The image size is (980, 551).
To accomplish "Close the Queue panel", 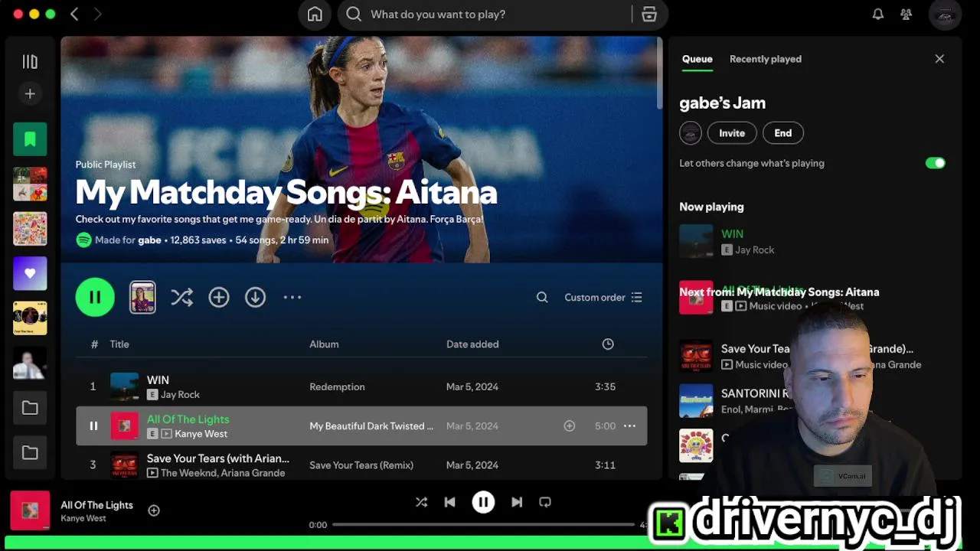I will coord(939,59).
